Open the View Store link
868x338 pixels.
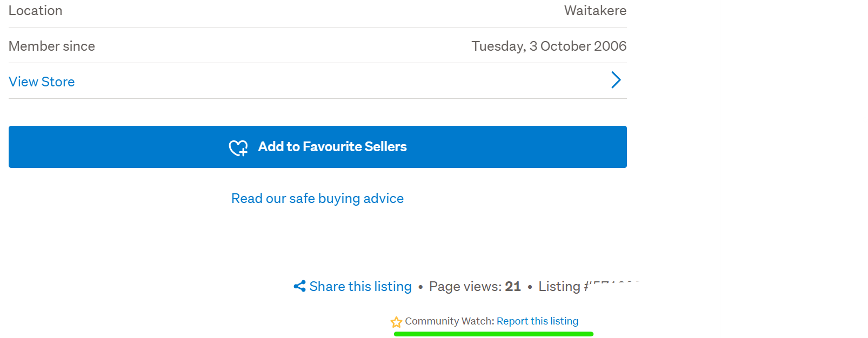[x=42, y=82]
